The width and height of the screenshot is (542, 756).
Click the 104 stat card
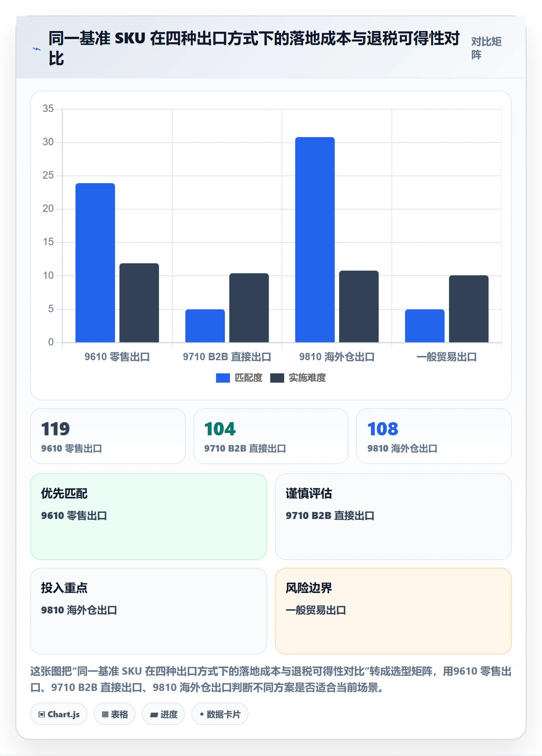(x=271, y=436)
